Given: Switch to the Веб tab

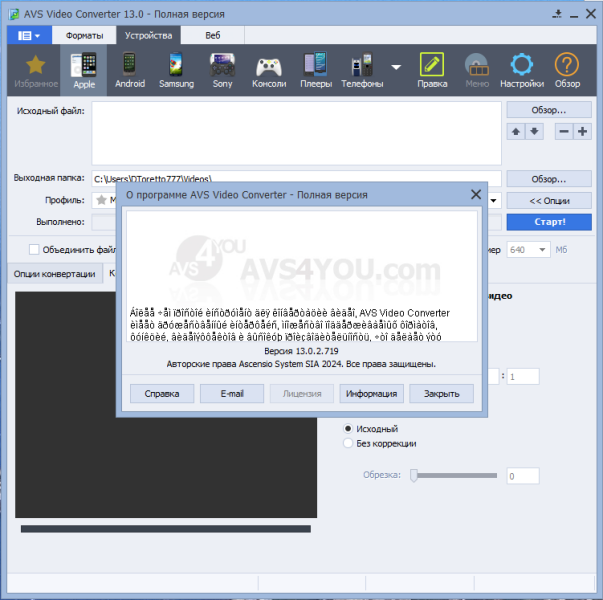Looking at the screenshot, I should tap(212, 35).
